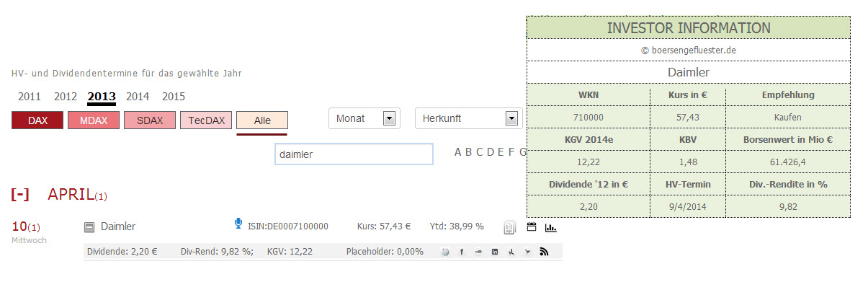Jump to letter D in alphabet filter
Image resolution: width=868 pixels, height=295 pixels.
point(491,152)
